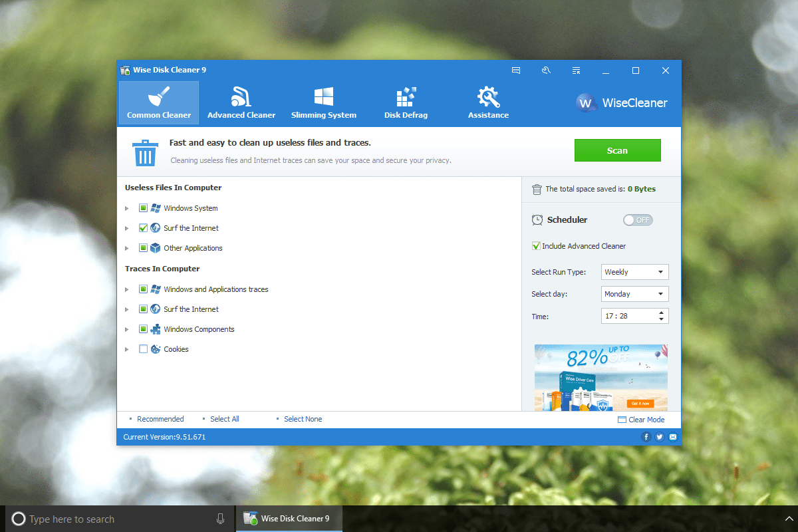The width and height of the screenshot is (798, 532).
Task: Open the Advanced Cleaner vacuum icon
Action: (x=241, y=98)
